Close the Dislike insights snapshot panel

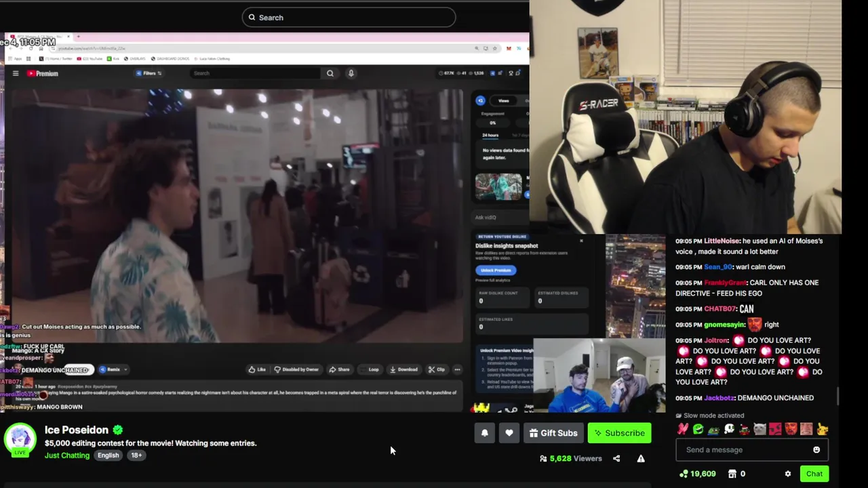581,241
